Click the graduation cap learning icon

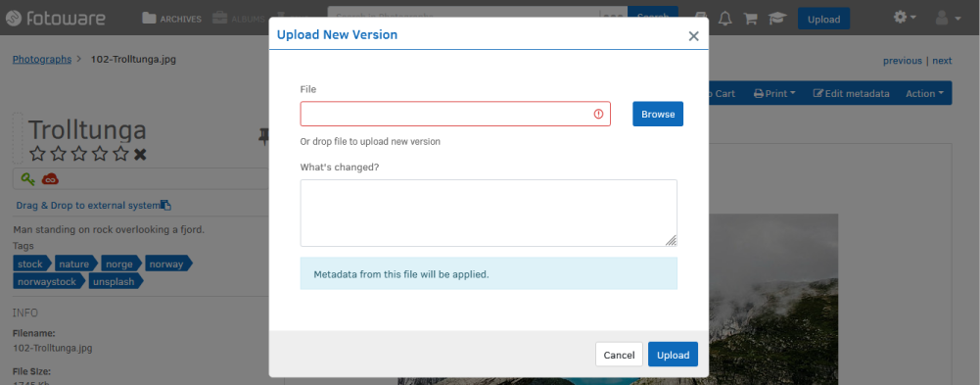(x=777, y=19)
